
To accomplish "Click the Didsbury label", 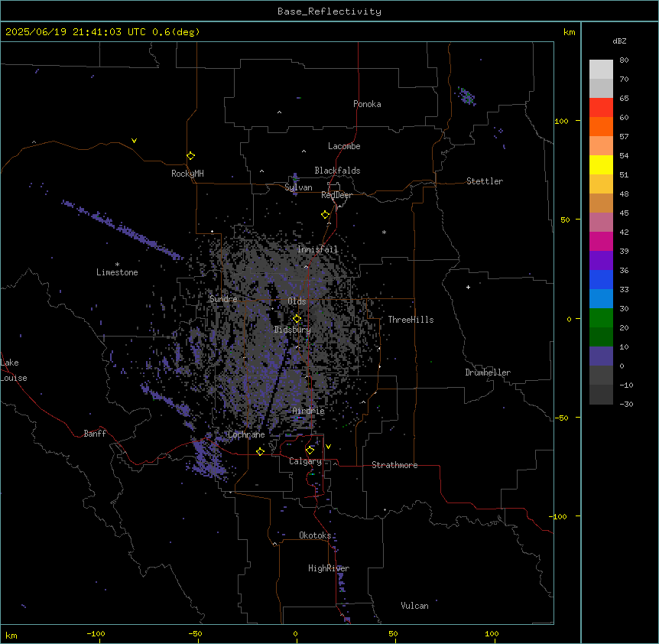I will click(x=293, y=330).
